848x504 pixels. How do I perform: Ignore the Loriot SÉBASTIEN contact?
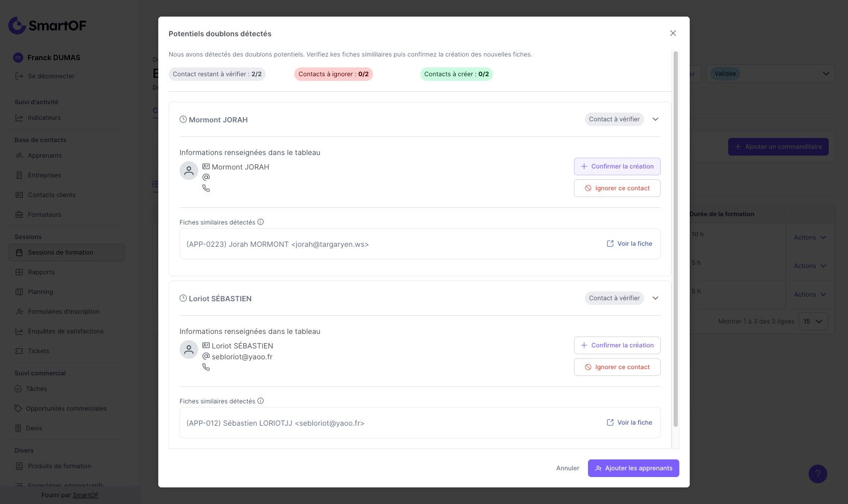(617, 367)
